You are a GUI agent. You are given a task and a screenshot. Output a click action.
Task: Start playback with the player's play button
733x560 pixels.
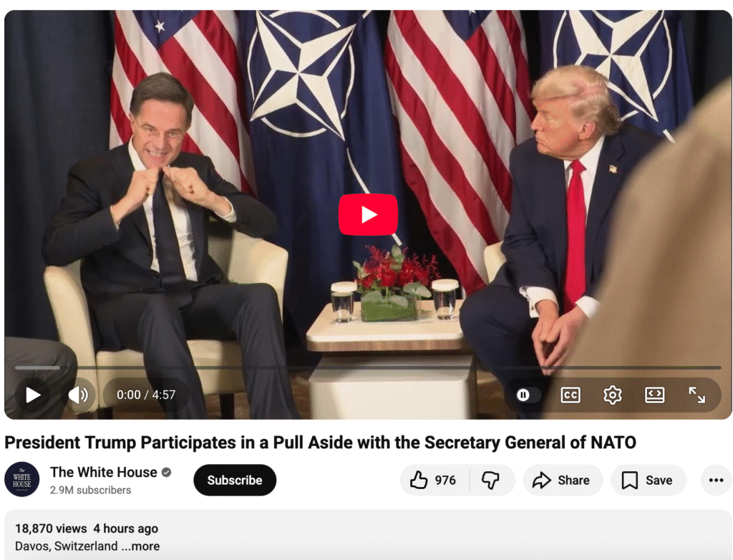[32, 395]
